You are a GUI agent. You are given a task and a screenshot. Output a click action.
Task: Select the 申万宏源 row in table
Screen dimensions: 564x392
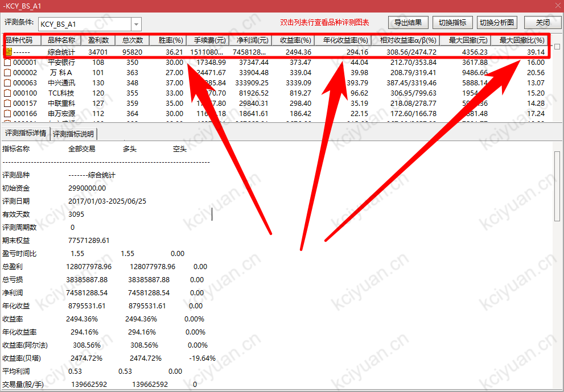point(61,114)
